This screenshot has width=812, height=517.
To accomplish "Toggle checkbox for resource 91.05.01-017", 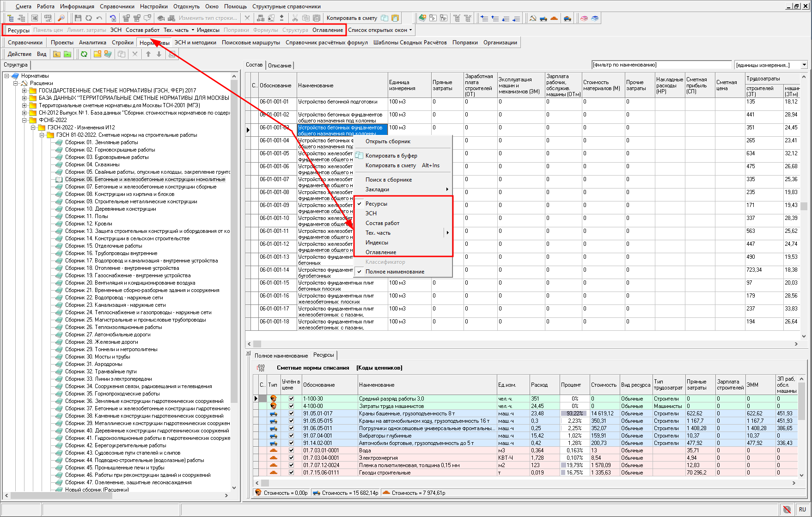I will [x=291, y=414].
